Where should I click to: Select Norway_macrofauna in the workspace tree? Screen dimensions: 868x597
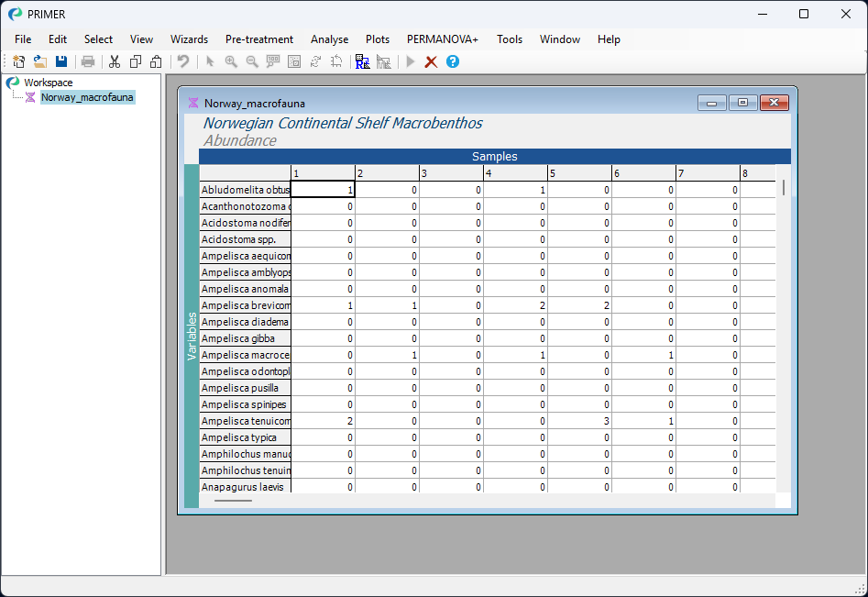click(87, 97)
